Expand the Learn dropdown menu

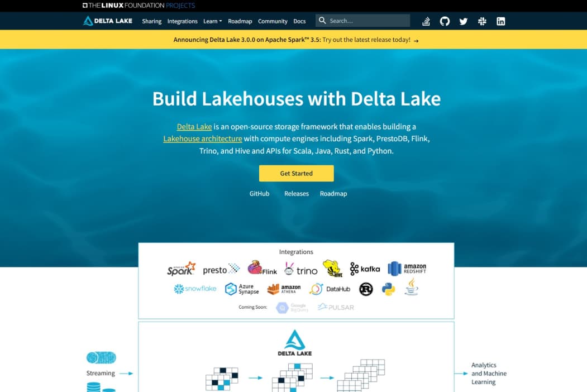[x=212, y=21]
